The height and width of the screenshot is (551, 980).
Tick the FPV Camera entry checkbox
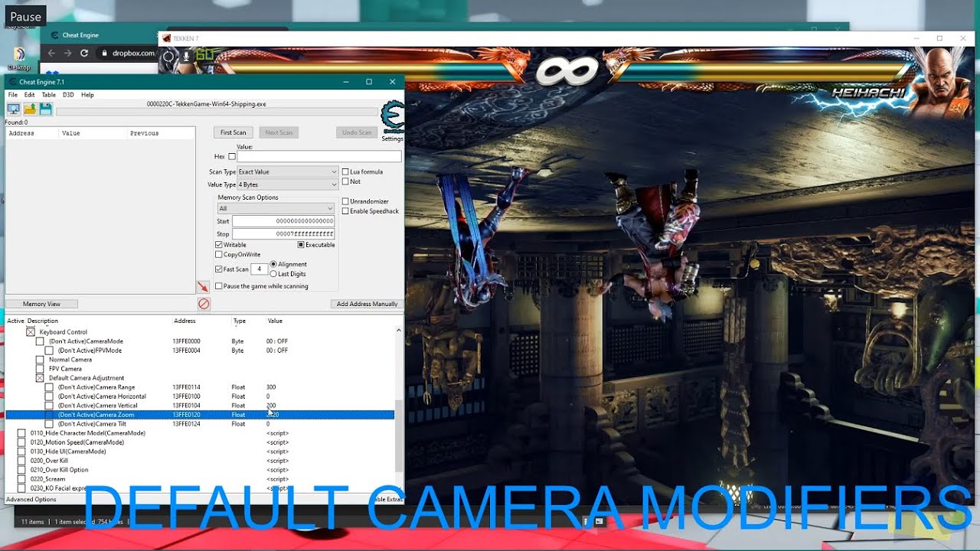pos(40,369)
